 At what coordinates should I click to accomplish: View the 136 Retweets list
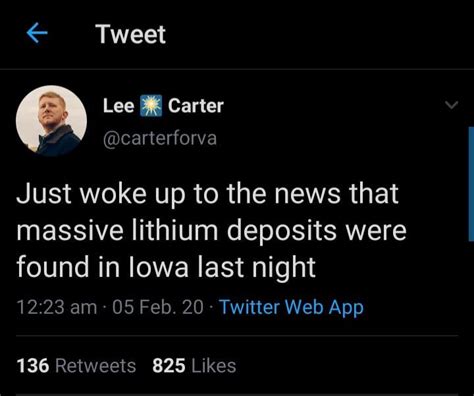(x=76, y=365)
